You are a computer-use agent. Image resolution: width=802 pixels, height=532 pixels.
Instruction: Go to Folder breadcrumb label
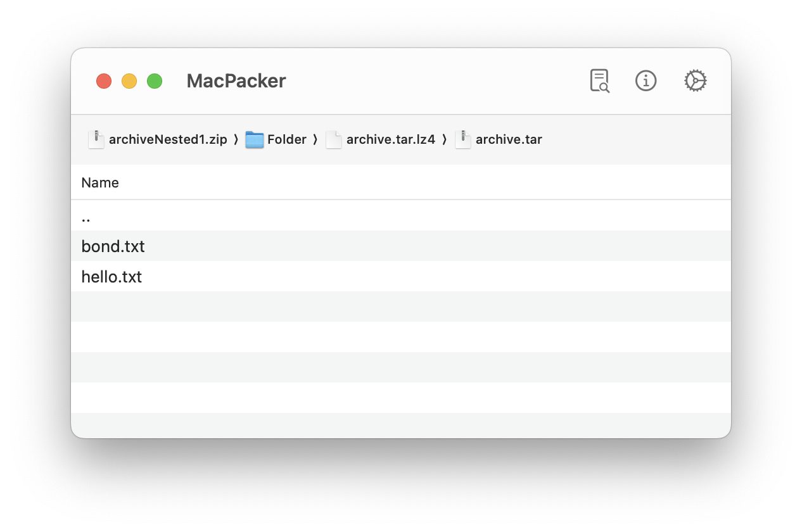click(x=286, y=139)
